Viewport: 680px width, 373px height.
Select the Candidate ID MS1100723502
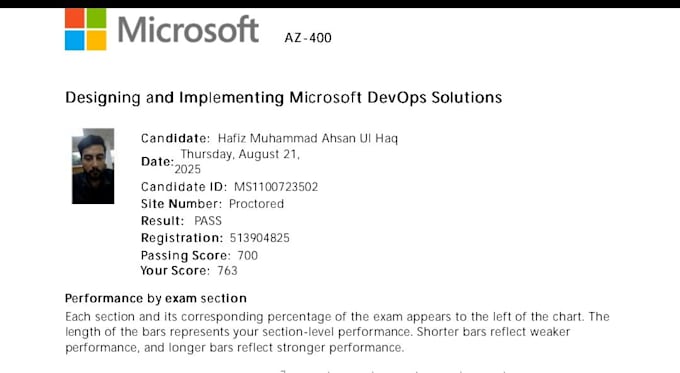(x=276, y=187)
